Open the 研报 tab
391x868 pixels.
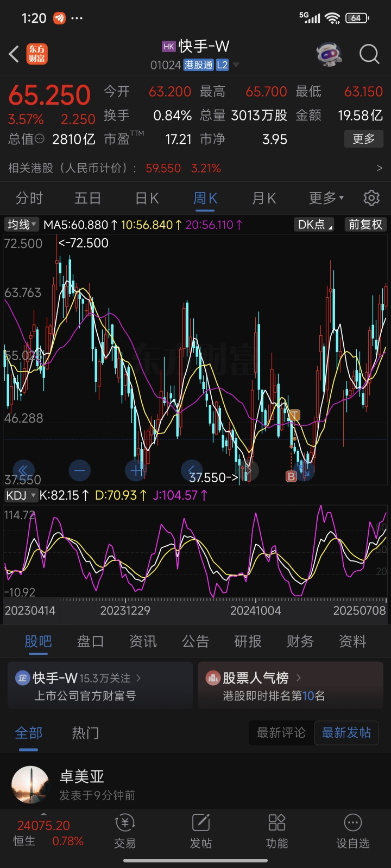click(x=248, y=641)
